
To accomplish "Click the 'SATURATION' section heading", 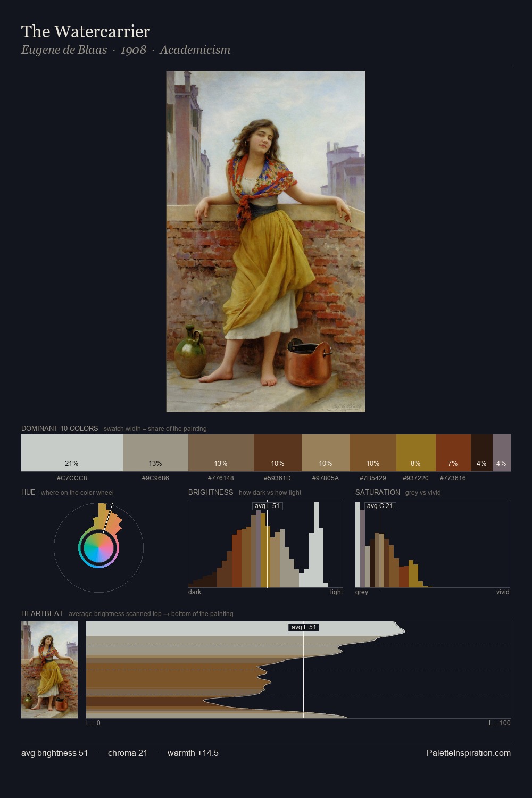I will [378, 492].
